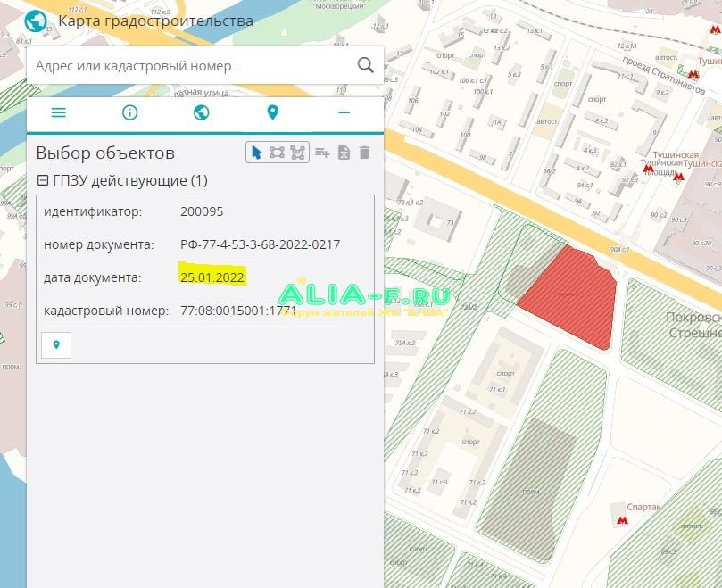Screen dimensions: 722x588
Task: Click the идентификатор field label
Action: point(93,211)
